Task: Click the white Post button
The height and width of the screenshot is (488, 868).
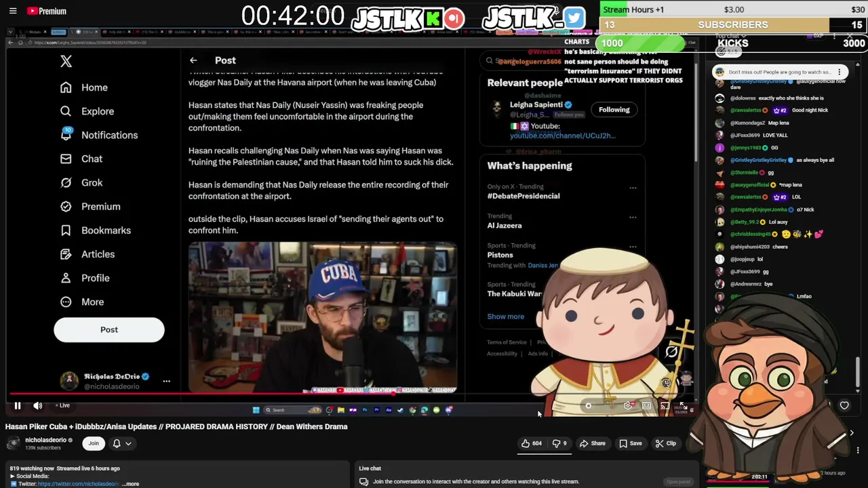Action: click(109, 329)
